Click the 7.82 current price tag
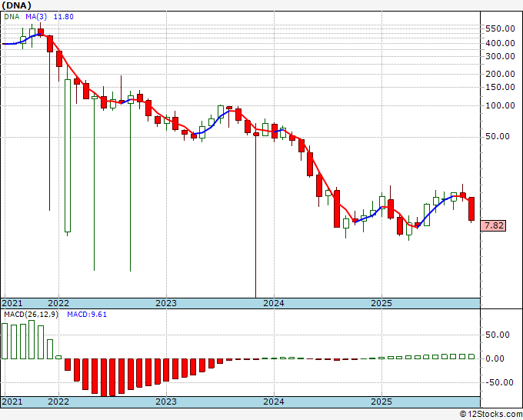This screenshot has width=523, height=420. tap(493, 225)
